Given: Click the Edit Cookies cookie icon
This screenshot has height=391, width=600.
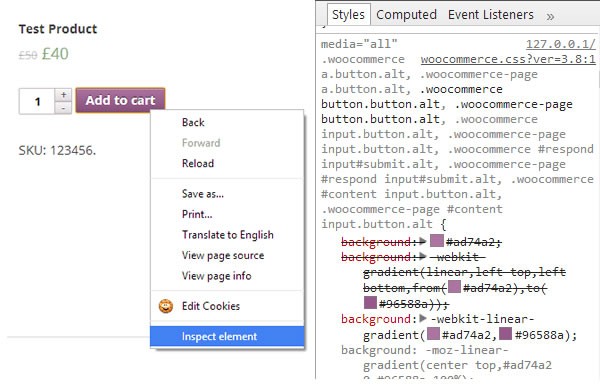Looking at the screenshot, I should (166, 306).
